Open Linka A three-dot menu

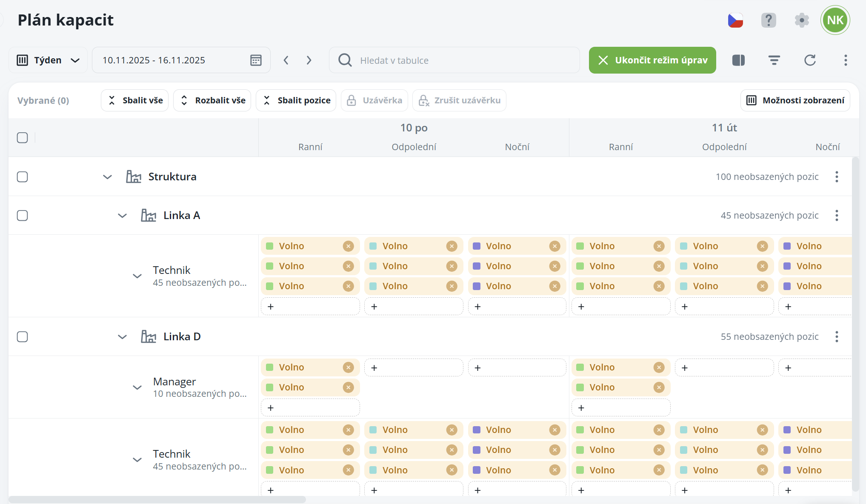pos(837,216)
